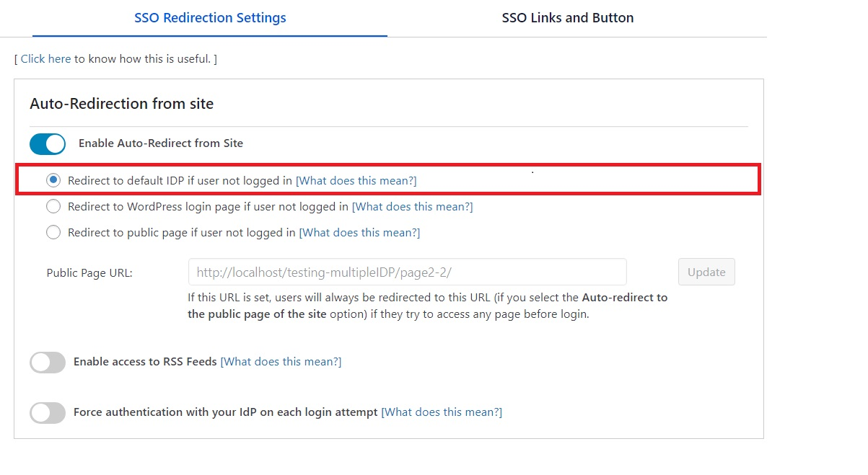Open 'What does this mean?' for Force authentication
This screenshot has width=868, height=475.
pos(442,412)
